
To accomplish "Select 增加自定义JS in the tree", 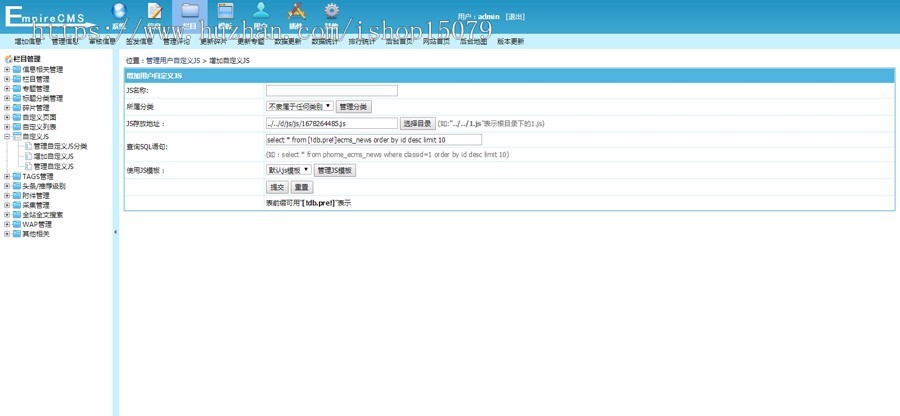I will tap(53, 157).
